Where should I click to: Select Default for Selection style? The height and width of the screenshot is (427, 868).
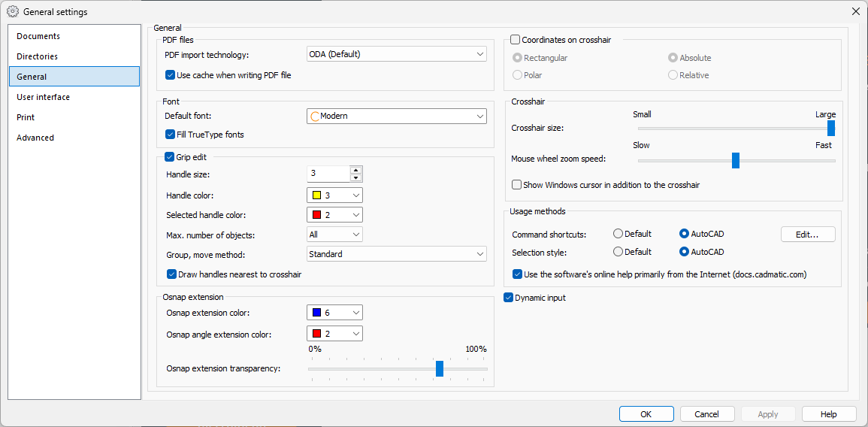[618, 252]
